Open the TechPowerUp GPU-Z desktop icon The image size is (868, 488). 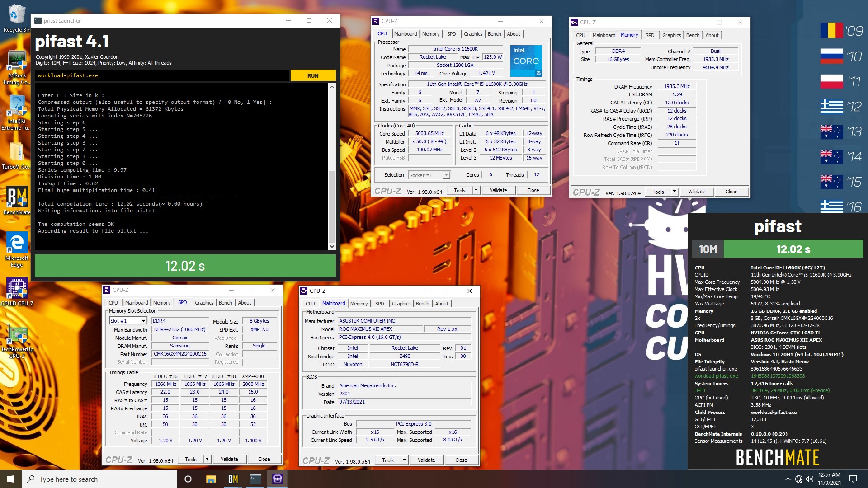coord(17,341)
